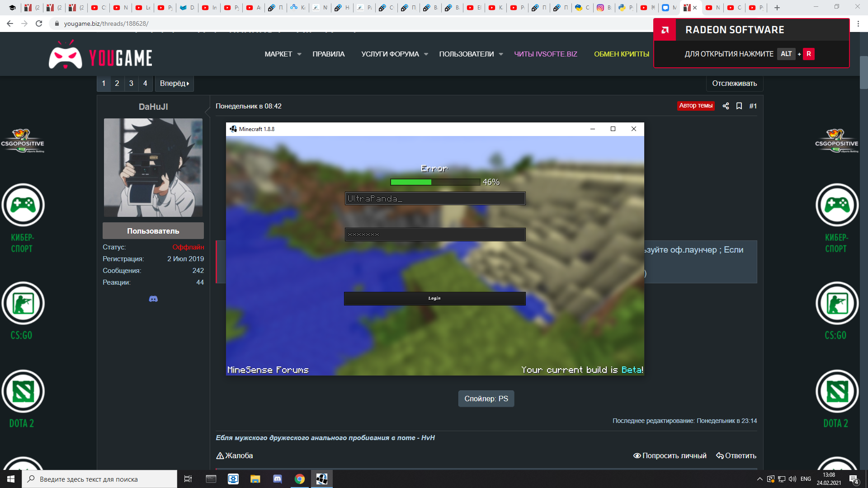
Task: Click the Minecraft taskbar icon
Action: tap(322, 479)
